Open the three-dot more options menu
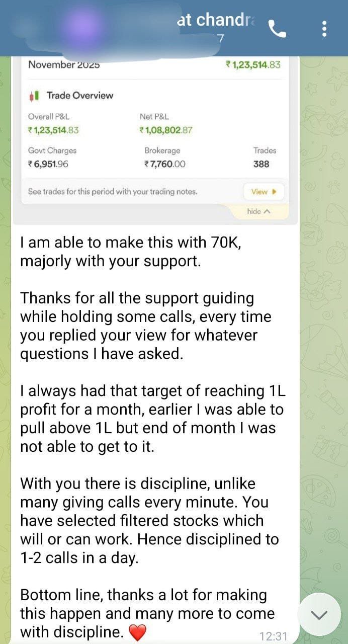This screenshot has width=348, height=644. pos(324,29)
